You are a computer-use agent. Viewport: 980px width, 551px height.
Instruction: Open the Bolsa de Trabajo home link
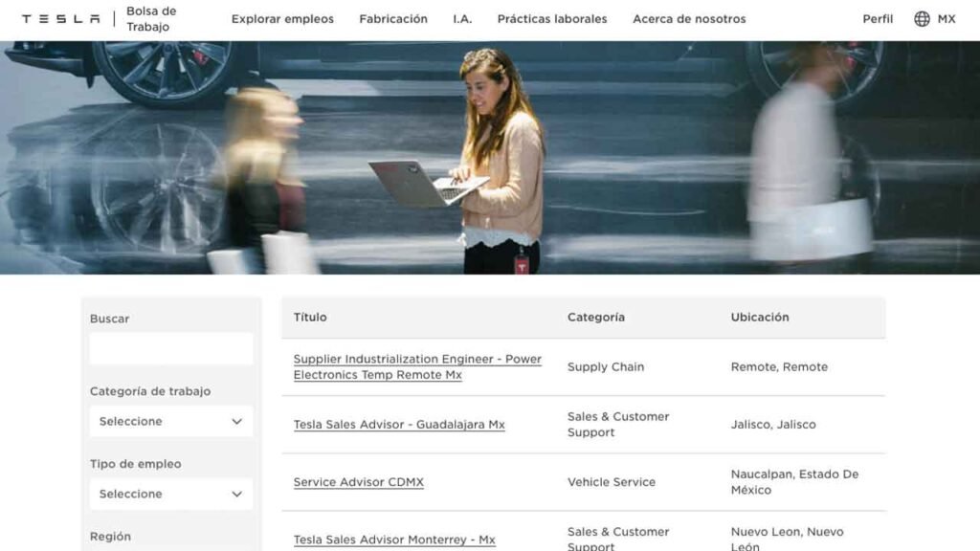point(151,19)
